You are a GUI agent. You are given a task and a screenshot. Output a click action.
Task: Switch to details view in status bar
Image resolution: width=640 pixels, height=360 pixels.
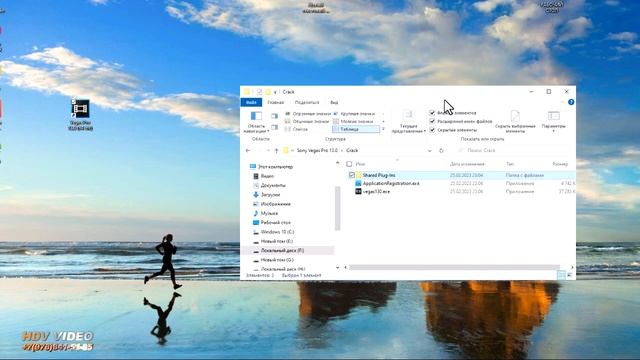pyautogui.click(x=561, y=275)
